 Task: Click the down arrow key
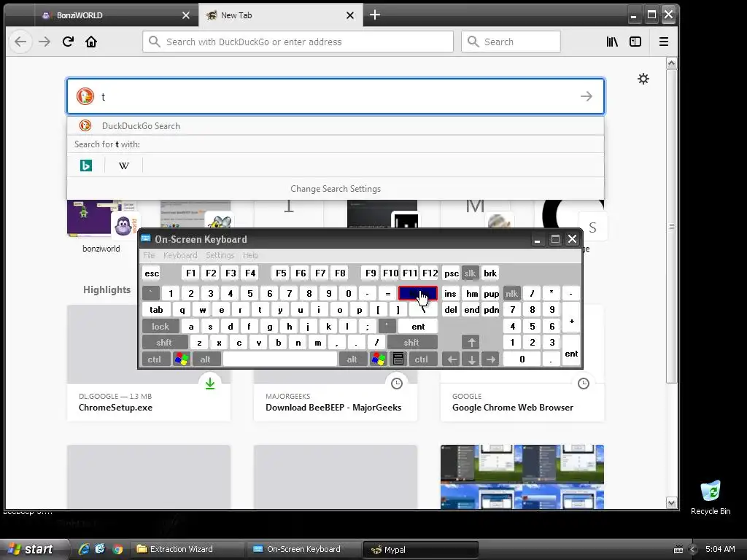pos(471,359)
